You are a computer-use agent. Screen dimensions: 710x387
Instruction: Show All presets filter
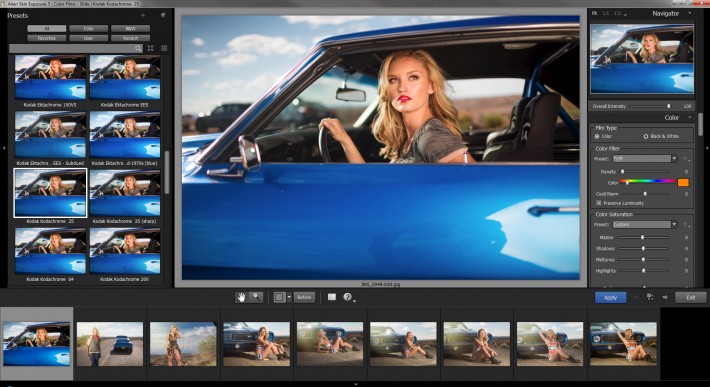(47, 29)
